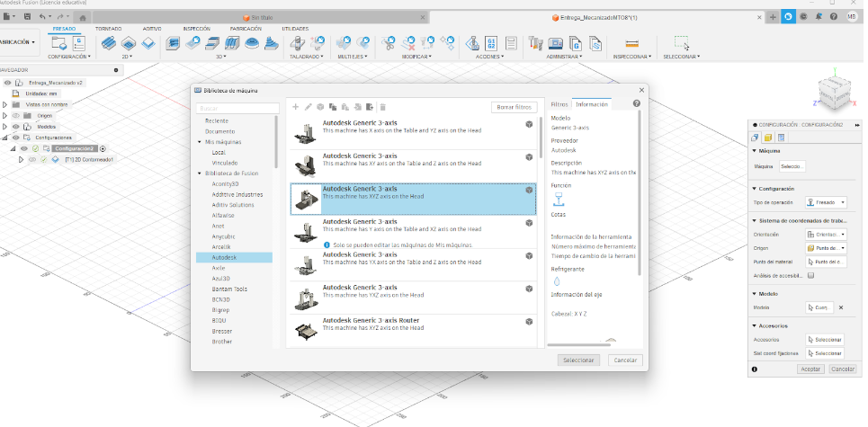Click the help question mark in library dialog
This screenshot has width=868, height=427.
click(637, 104)
